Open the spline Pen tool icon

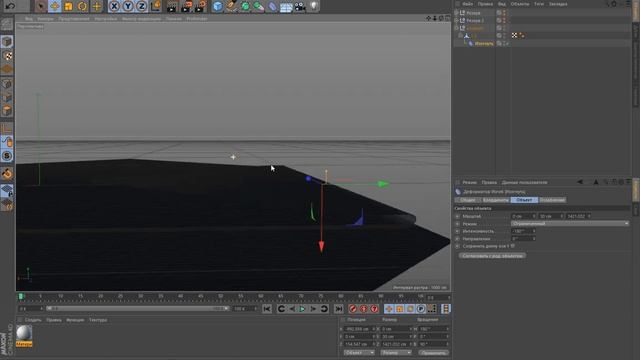coord(231,6)
